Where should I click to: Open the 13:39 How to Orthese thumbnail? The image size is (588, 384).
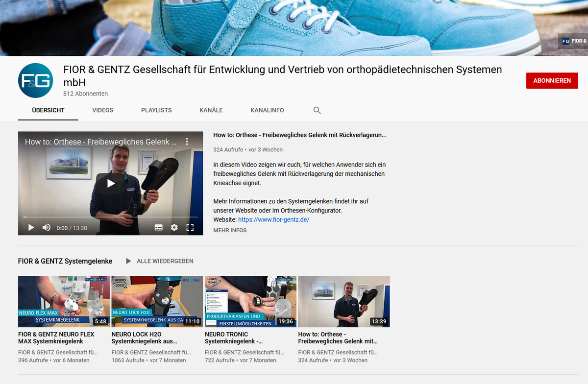click(344, 301)
